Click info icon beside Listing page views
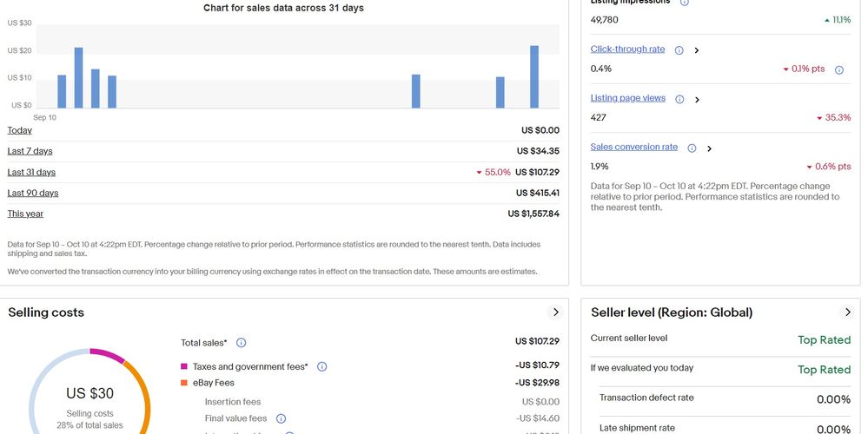This screenshot has height=434, width=868. [679, 100]
